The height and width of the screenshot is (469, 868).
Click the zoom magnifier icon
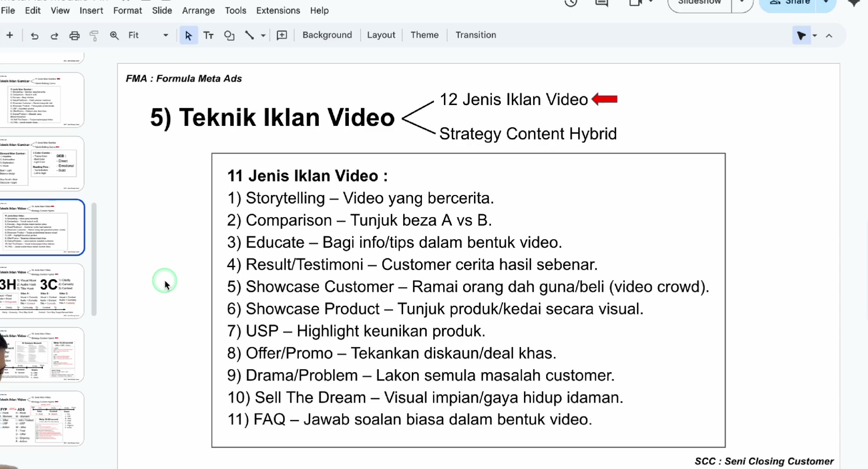[114, 36]
